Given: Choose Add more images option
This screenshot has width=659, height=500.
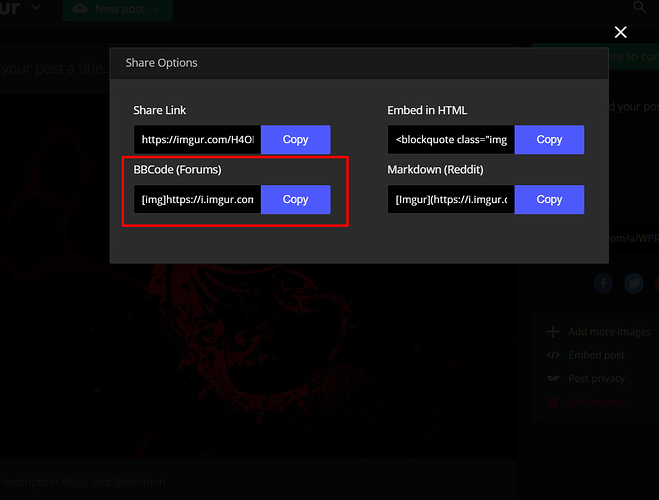Looking at the screenshot, I should pyautogui.click(x=609, y=332).
